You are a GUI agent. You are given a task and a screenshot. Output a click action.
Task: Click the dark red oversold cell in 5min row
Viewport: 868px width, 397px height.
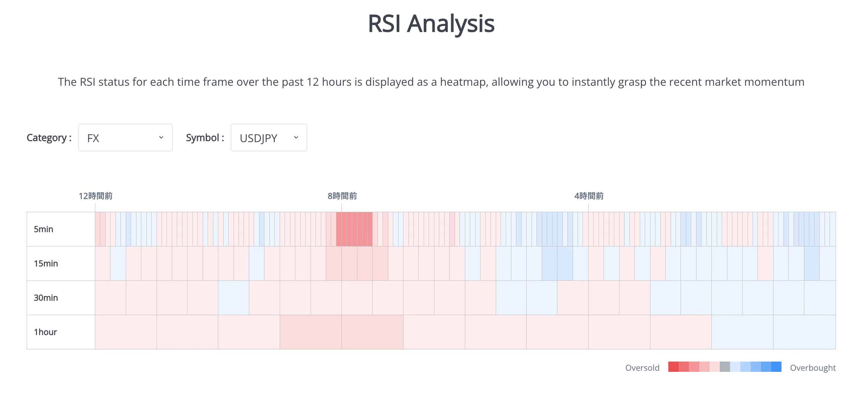pyautogui.click(x=354, y=229)
